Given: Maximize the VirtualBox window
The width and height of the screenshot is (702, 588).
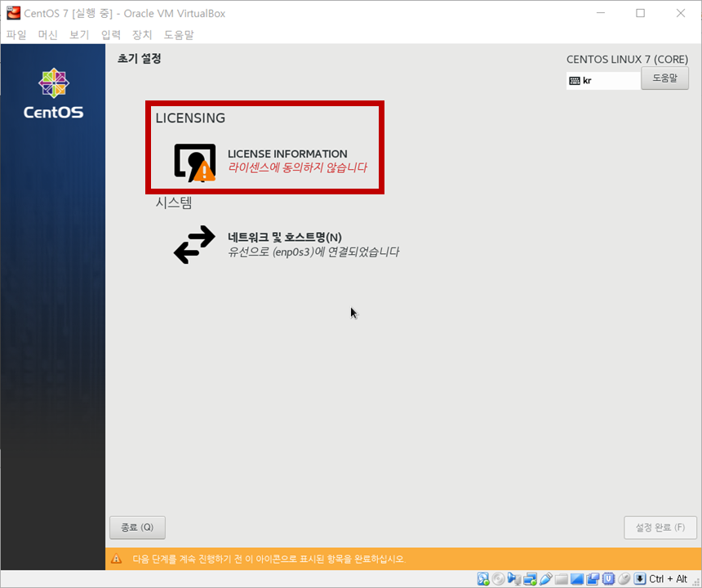Looking at the screenshot, I should click(x=640, y=13).
